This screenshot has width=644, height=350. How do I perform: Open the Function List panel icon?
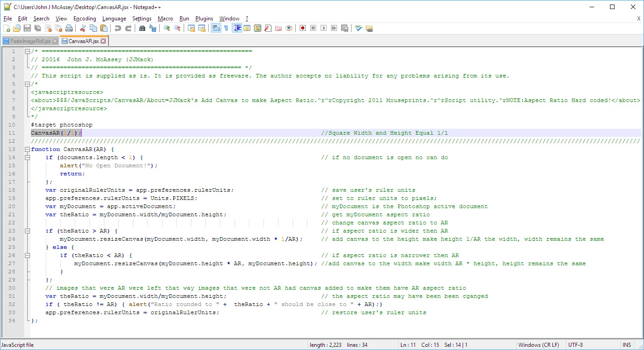pos(268,28)
